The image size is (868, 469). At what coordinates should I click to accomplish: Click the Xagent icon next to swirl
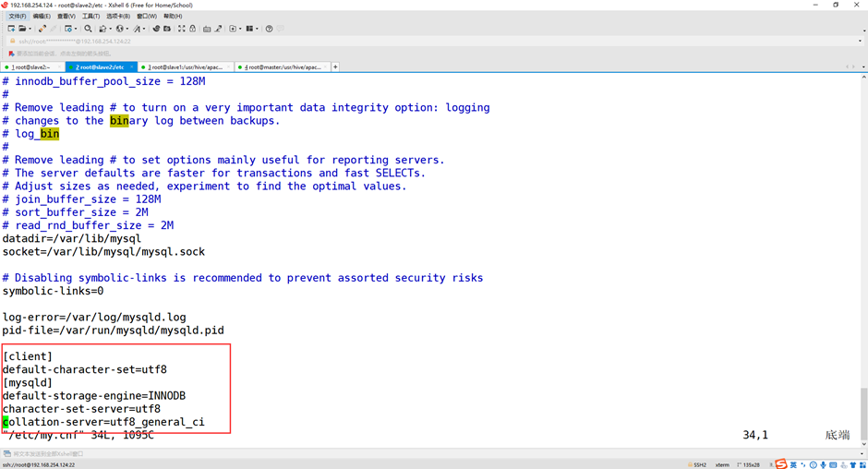pyautogui.click(x=167, y=29)
